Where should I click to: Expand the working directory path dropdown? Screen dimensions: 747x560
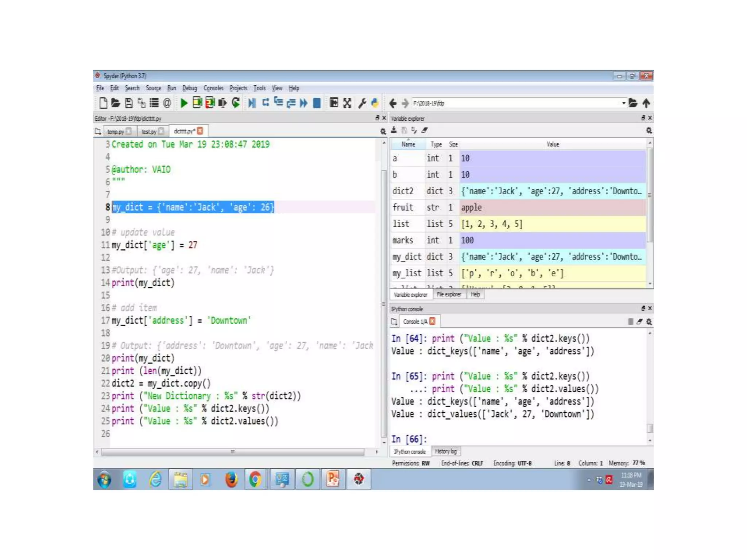coord(623,103)
